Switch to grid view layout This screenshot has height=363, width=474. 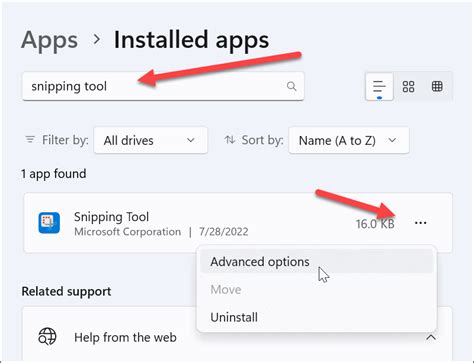[x=408, y=87]
